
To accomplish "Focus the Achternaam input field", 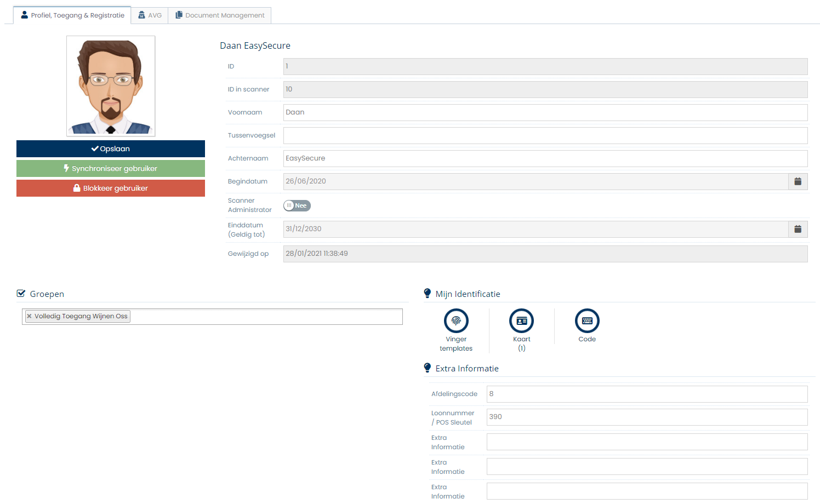I will tap(545, 158).
